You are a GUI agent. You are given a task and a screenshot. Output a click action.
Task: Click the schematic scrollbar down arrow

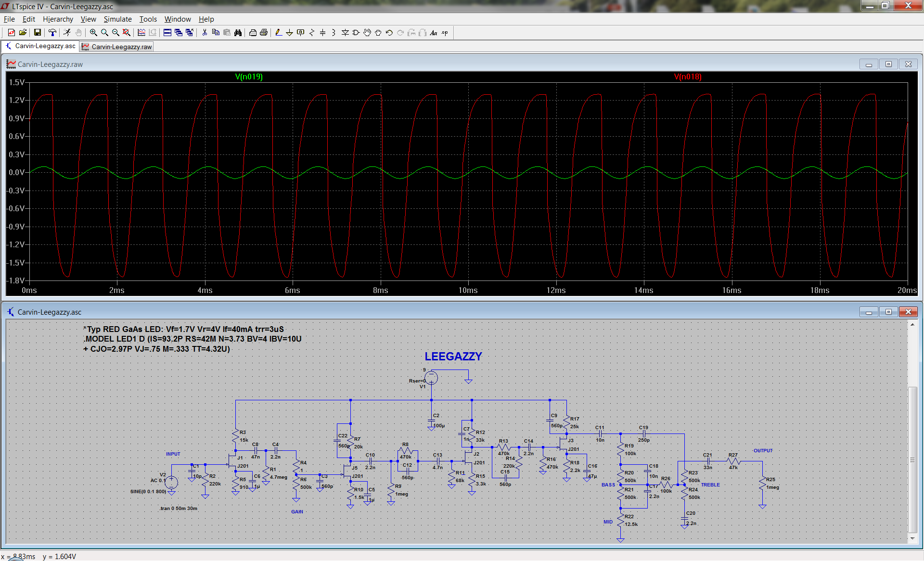coord(912,538)
